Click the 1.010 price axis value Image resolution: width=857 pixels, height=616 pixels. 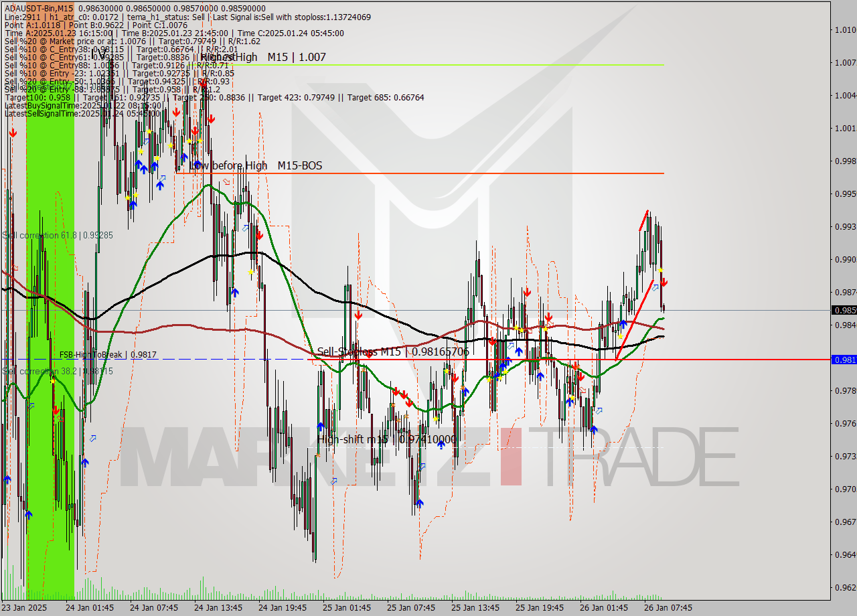(845, 29)
